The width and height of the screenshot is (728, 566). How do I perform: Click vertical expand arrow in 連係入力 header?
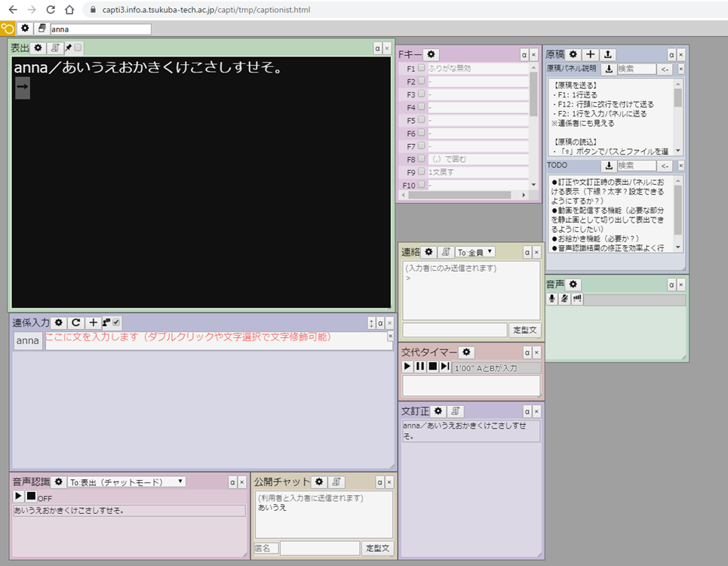pyautogui.click(x=371, y=323)
